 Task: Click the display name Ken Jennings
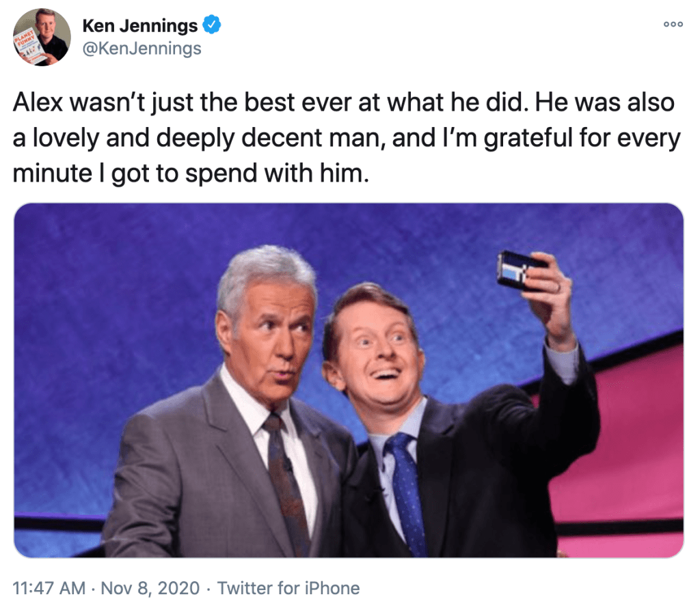pyautogui.click(x=139, y=26)
